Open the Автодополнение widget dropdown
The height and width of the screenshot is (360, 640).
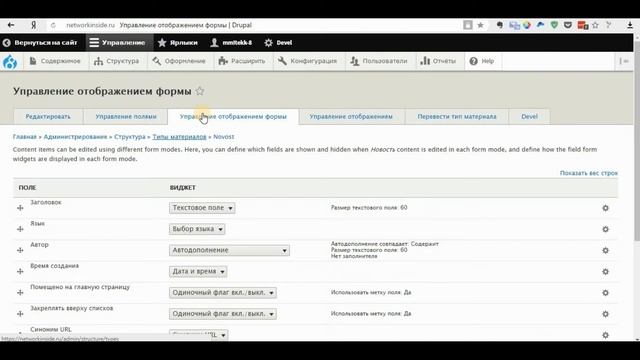(x=229, y=251)
